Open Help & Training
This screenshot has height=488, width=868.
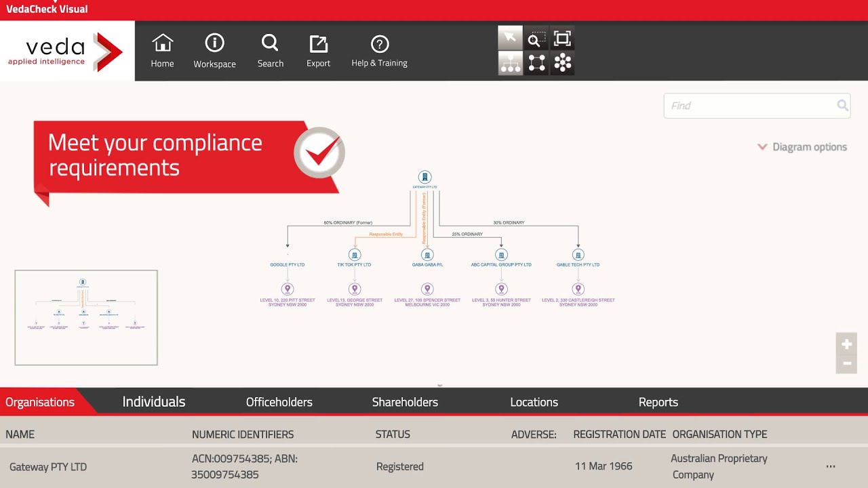[379, 52]
